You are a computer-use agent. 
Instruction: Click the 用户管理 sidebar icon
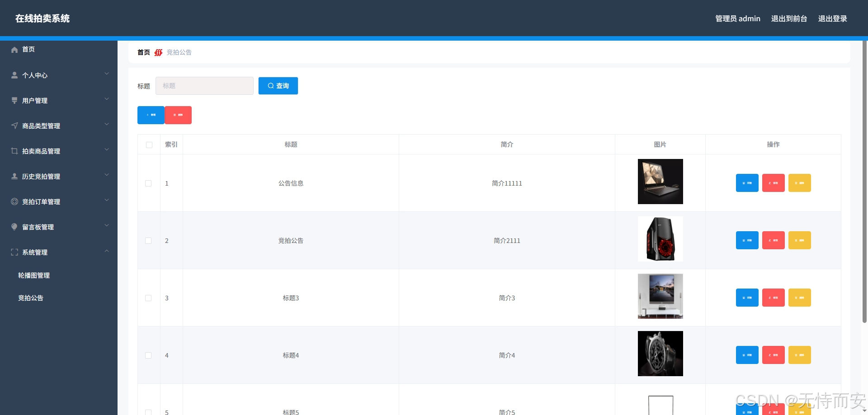[14, 100]
